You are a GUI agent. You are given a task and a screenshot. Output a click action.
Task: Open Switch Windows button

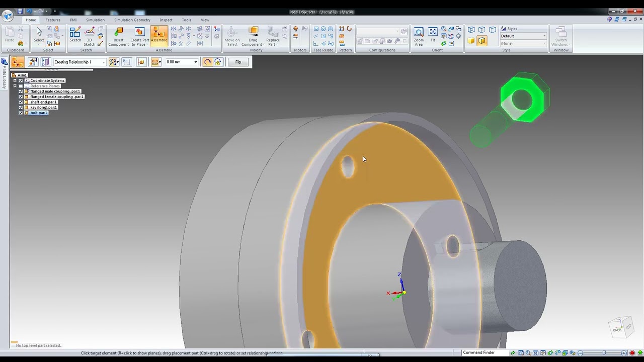point(561,36)
